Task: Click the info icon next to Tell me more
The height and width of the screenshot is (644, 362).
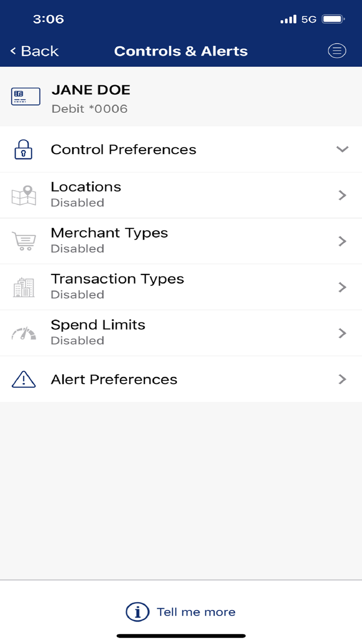Action: tap(137, 611)
